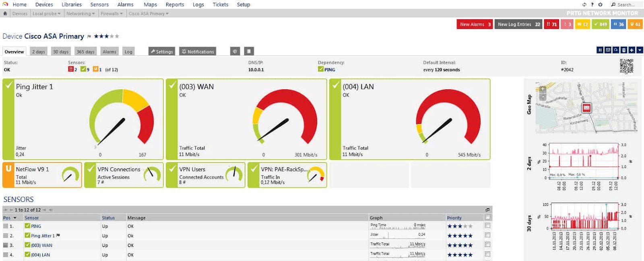This screenshot has height=261, width=644.
Task: Click the refresh icon beside the help button
Action: [x=584, y=4]
